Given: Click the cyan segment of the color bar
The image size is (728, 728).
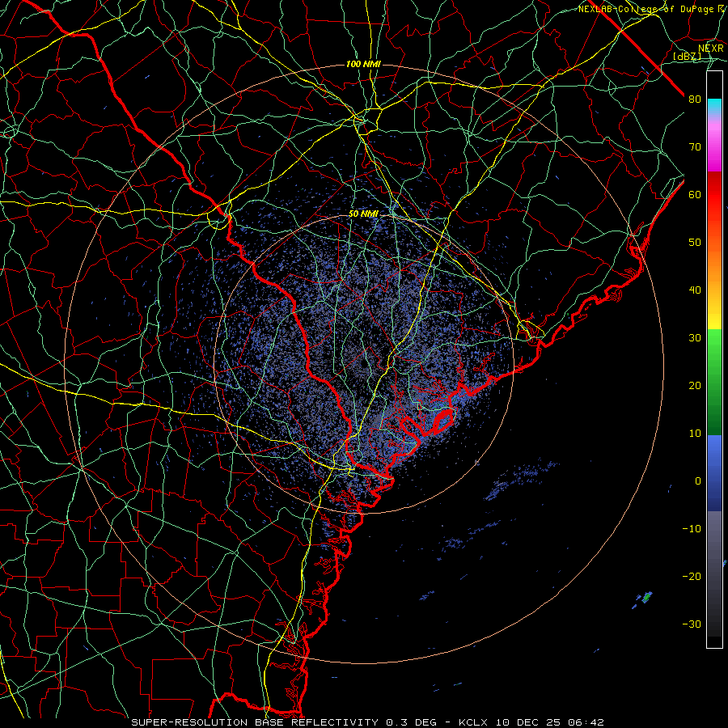Looking at the screenshot, I should (714, 106).
